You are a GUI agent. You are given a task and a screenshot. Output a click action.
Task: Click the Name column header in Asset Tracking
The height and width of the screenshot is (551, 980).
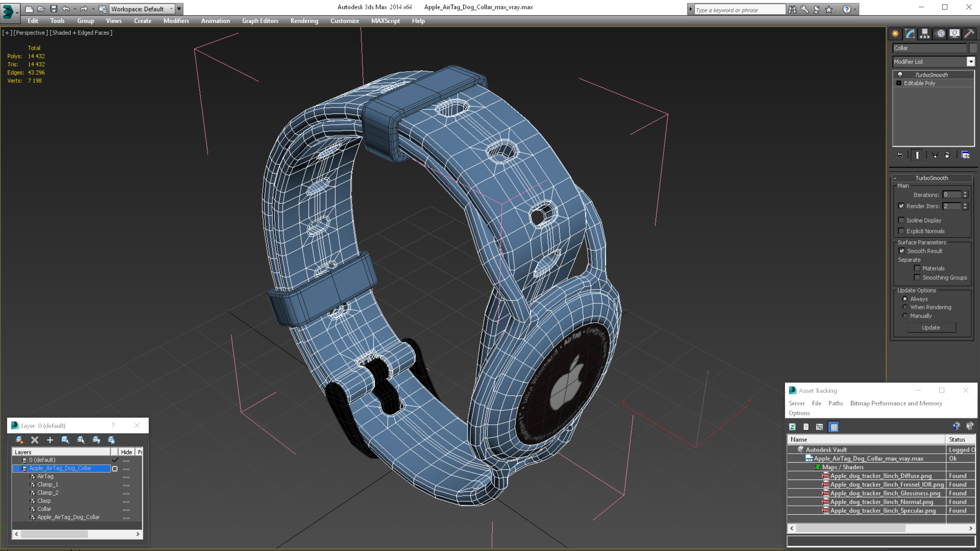pos(866,439)
